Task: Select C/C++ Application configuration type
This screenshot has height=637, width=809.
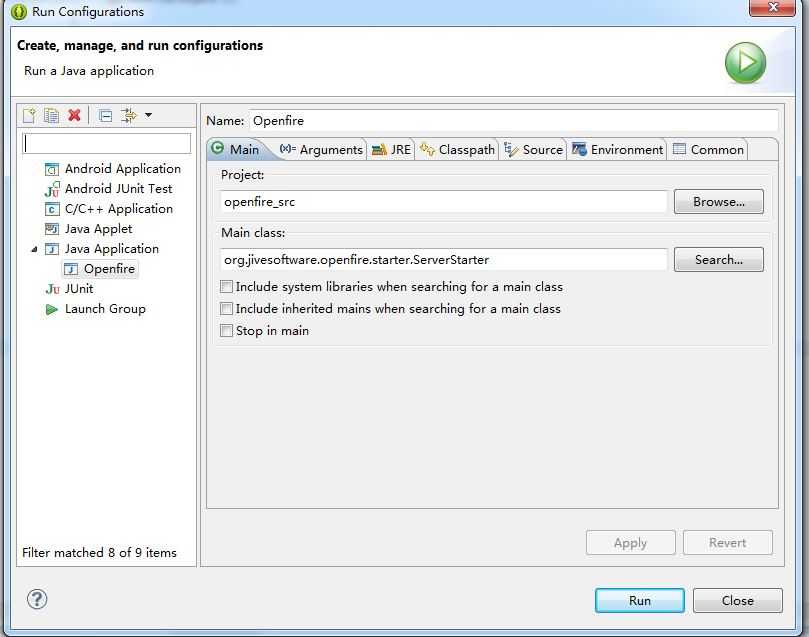Action: coord(119,209)
